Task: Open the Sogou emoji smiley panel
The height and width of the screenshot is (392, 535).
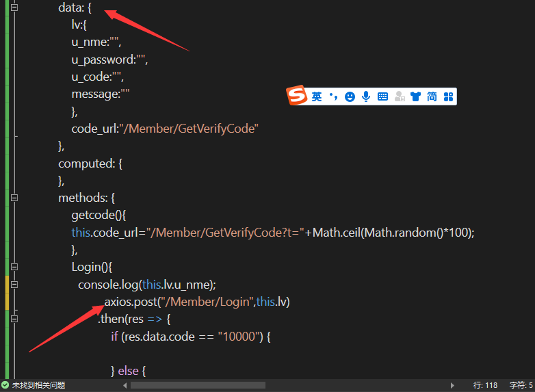Action: coord(350,97)
